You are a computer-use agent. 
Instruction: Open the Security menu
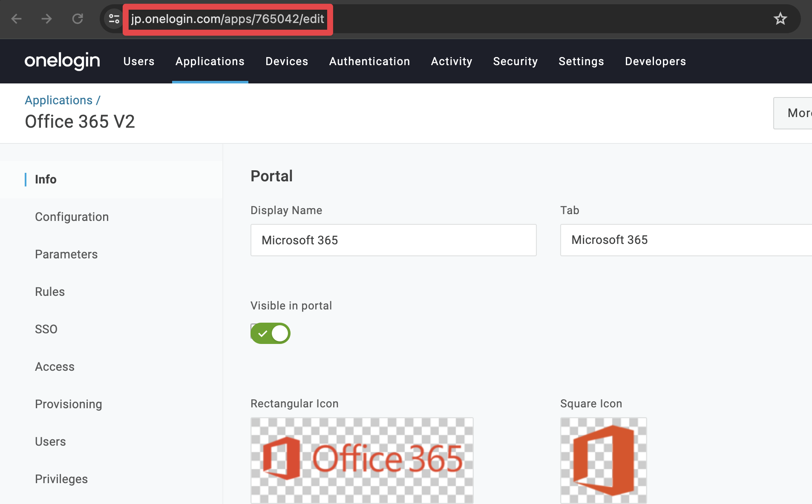515,61
